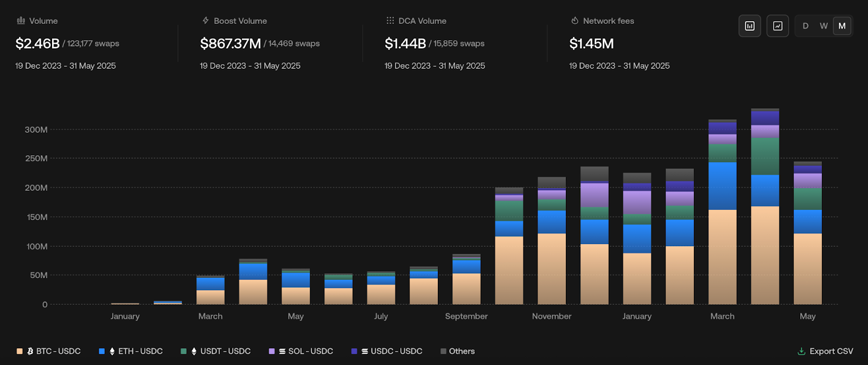Select the monthly M interval
The height and width of the screenshot is (365, 868).
pos(842,26)
